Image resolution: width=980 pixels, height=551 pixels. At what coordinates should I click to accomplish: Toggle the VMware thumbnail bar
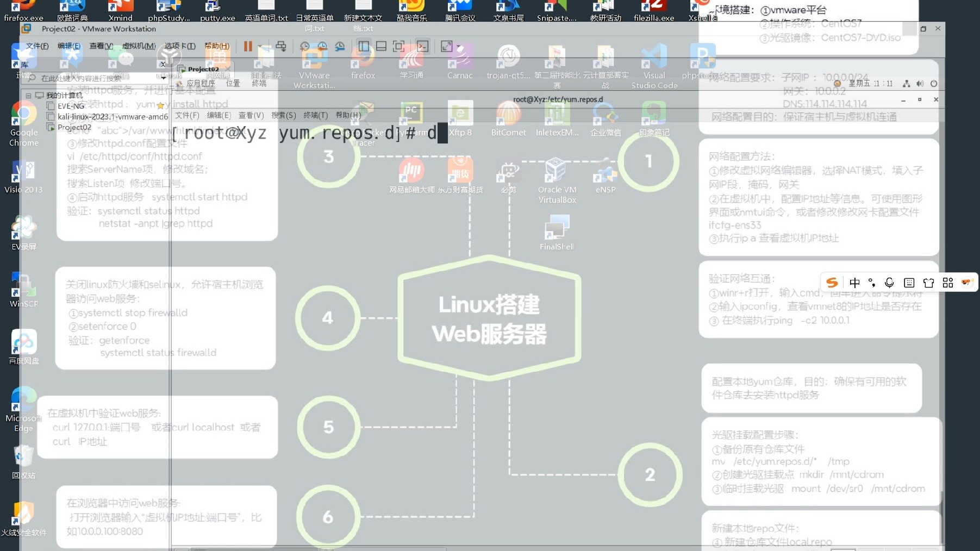point(382,46)
